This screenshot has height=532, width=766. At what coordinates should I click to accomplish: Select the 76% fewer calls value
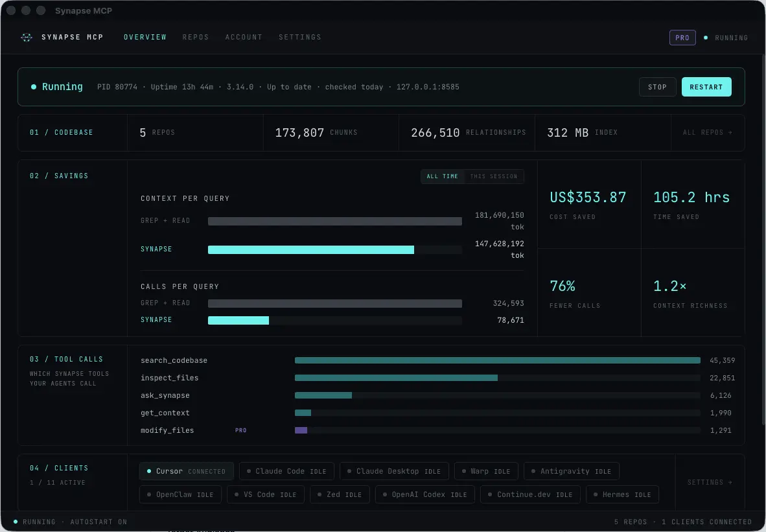[x=563, y=286]
